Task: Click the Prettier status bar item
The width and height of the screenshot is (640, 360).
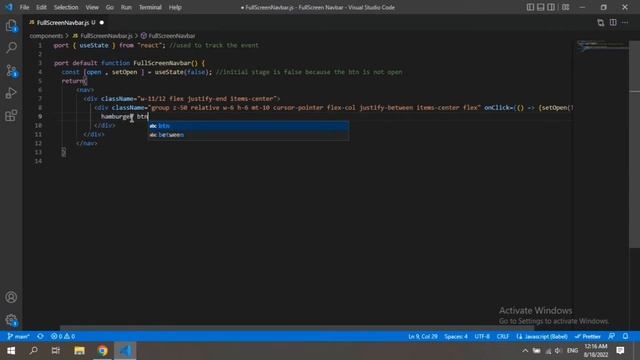Action: point(588,337)
